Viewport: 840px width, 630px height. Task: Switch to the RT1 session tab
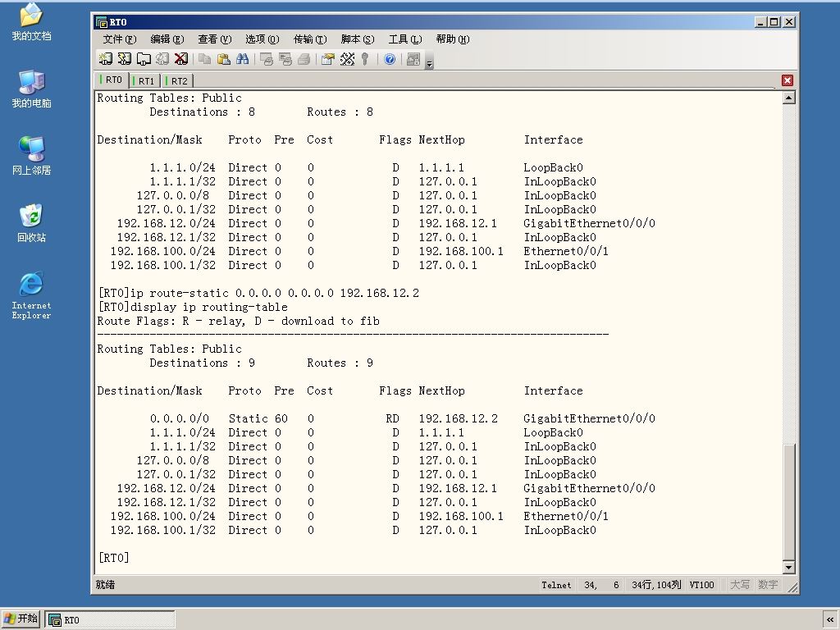click(x=145, y=81)
